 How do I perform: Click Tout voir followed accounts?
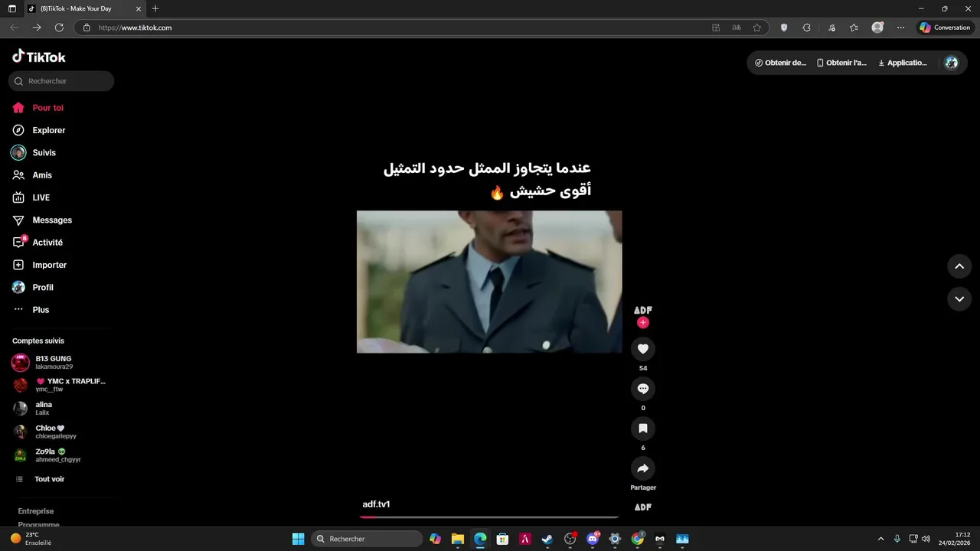point(49,479)
